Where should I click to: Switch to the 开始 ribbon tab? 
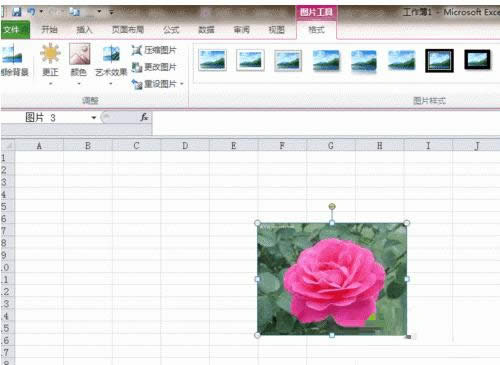[x=49, y=30]
